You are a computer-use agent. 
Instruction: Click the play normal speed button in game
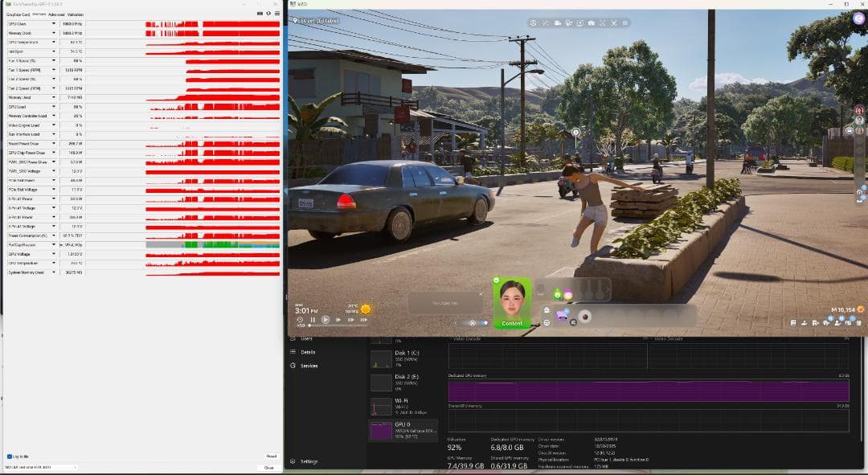pos(325,320)
